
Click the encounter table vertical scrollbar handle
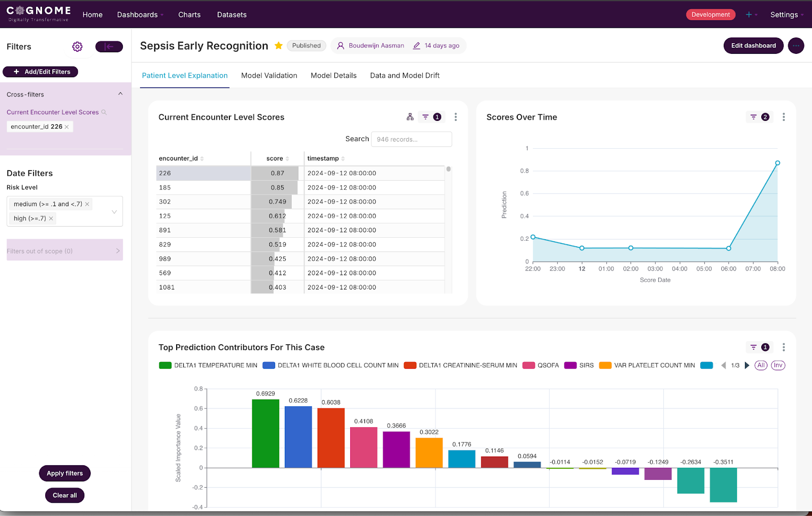click(x=449, y=169)
